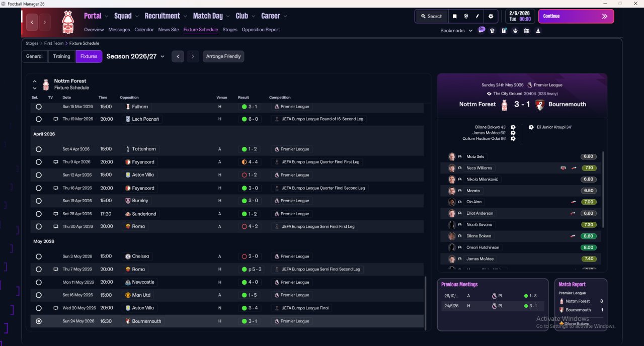Open the Match Day dropdown menu
Image resolution: width=644 pixels, height=346 pixels.
(211, 16)
